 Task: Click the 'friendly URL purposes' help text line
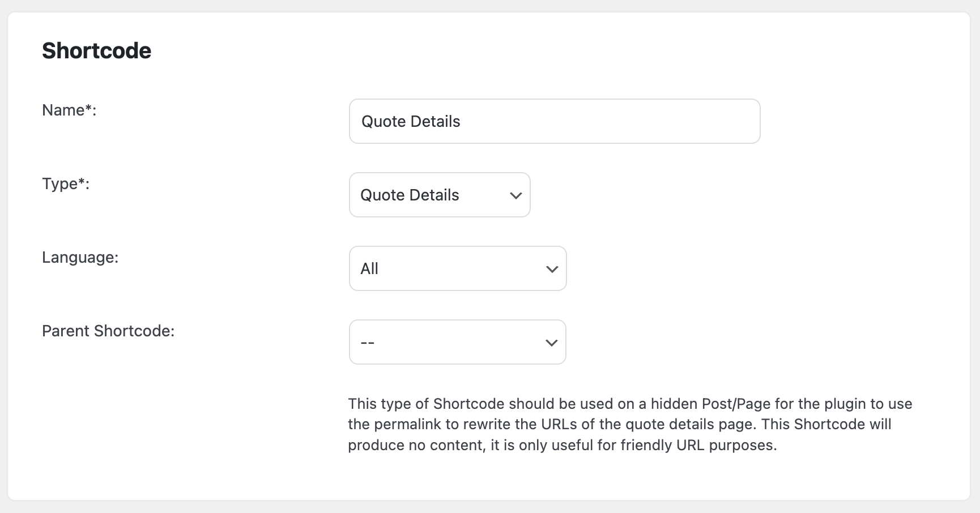click(698, 445)
